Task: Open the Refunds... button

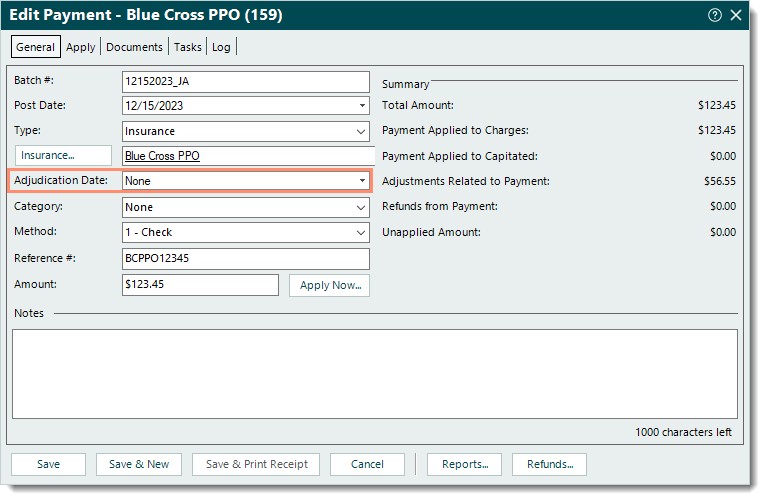Action: (x=550, y=464)
